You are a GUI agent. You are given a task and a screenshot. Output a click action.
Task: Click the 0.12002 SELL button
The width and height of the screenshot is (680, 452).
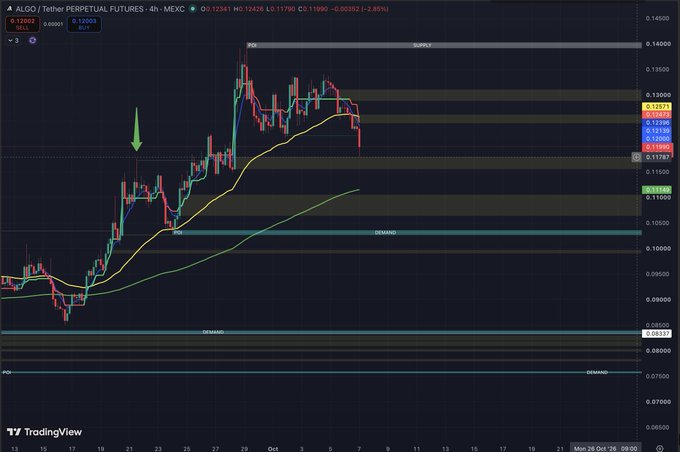click(22, 24)
